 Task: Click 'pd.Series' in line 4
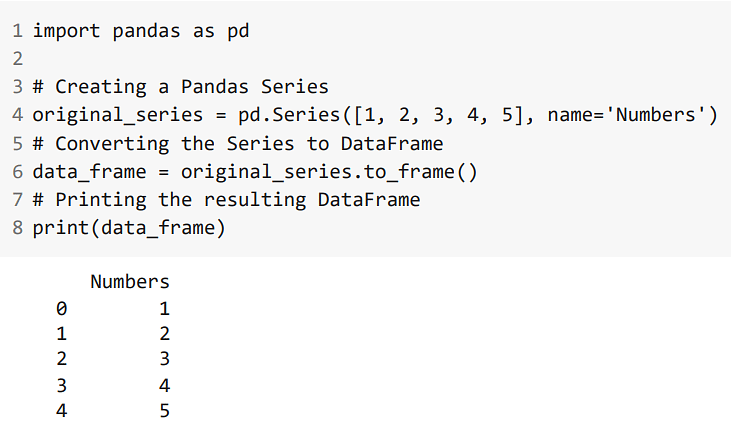pyautogui.click(x=289, y=115)
